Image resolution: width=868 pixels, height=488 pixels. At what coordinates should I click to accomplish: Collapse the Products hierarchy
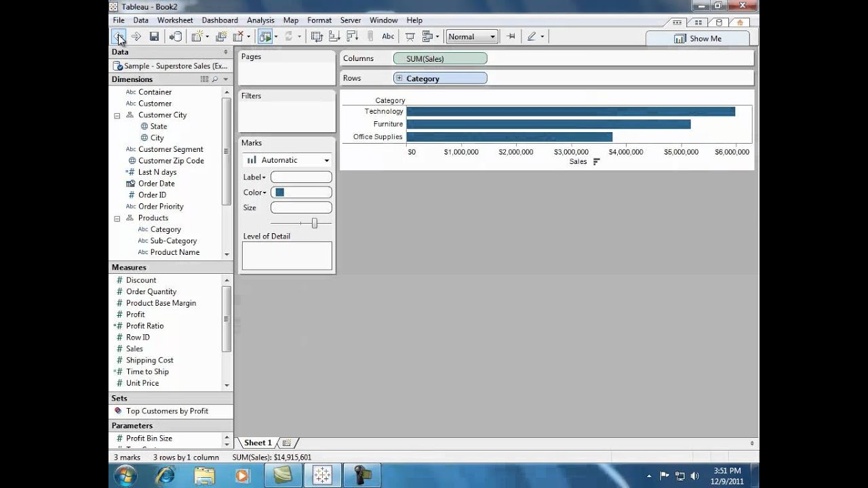117,218
